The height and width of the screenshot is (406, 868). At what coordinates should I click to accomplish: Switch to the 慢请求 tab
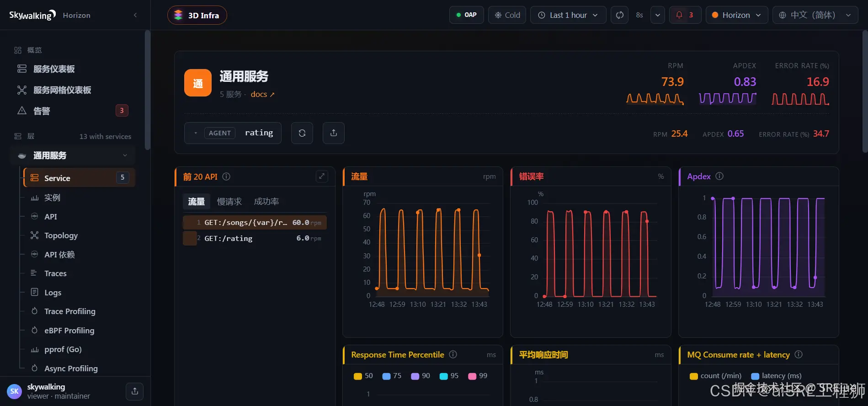(229, 202)
